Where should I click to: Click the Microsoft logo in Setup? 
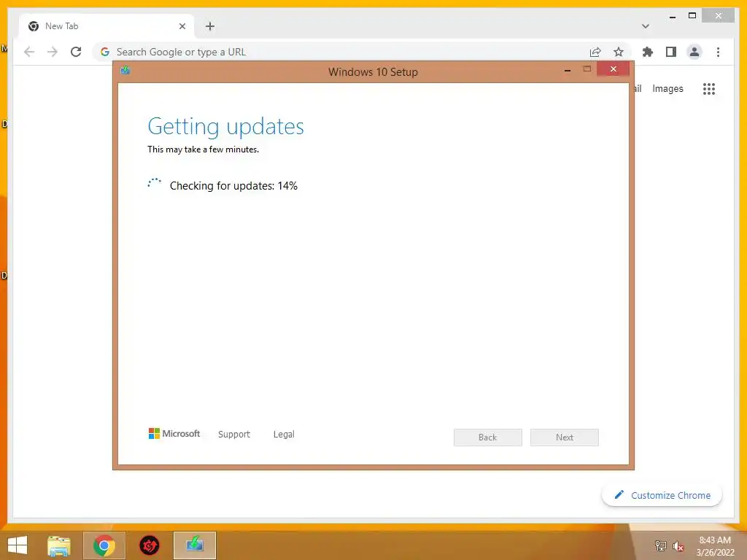coord(174,434)
